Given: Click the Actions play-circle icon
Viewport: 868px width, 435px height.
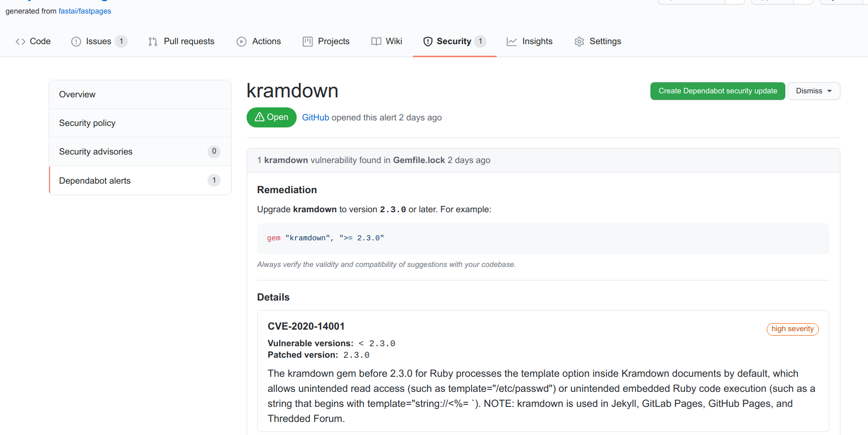Looking at the screenshot, I should pyautogui.click(x=242, y=41).
